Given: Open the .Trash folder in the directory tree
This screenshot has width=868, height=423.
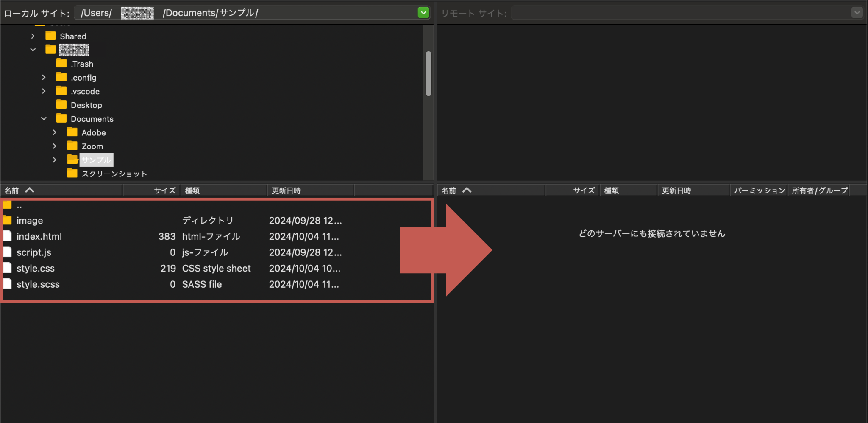Looking at the screenshot, I should pos(61,63).
